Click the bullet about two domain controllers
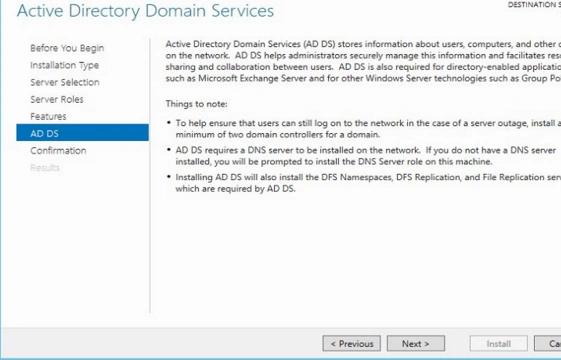561x360 pixels. (x=363, y=129)
